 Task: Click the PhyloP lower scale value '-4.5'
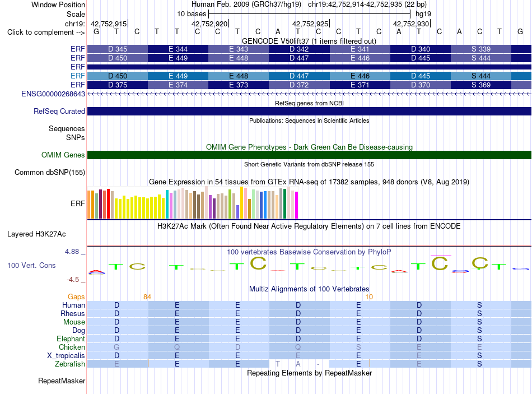pos(73,280)
